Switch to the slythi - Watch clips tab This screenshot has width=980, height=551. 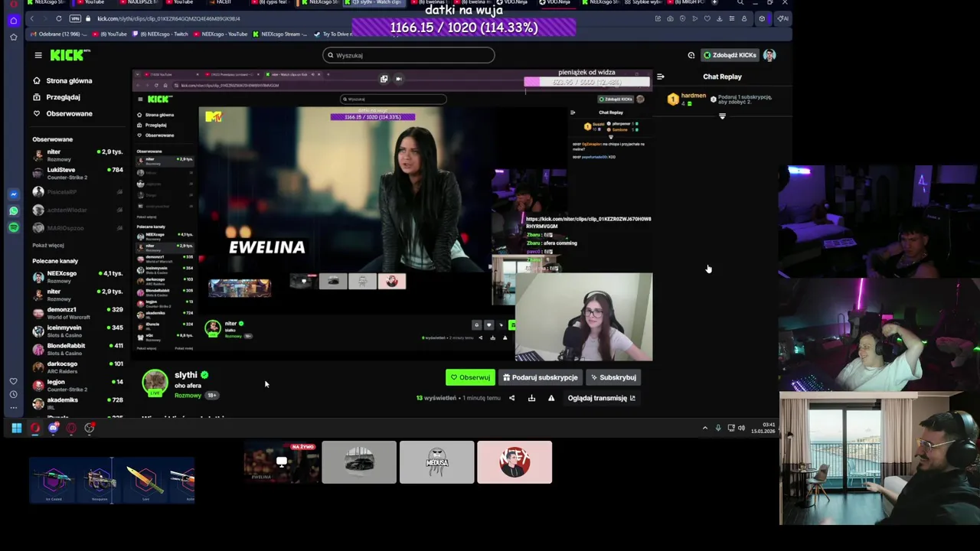375,3
